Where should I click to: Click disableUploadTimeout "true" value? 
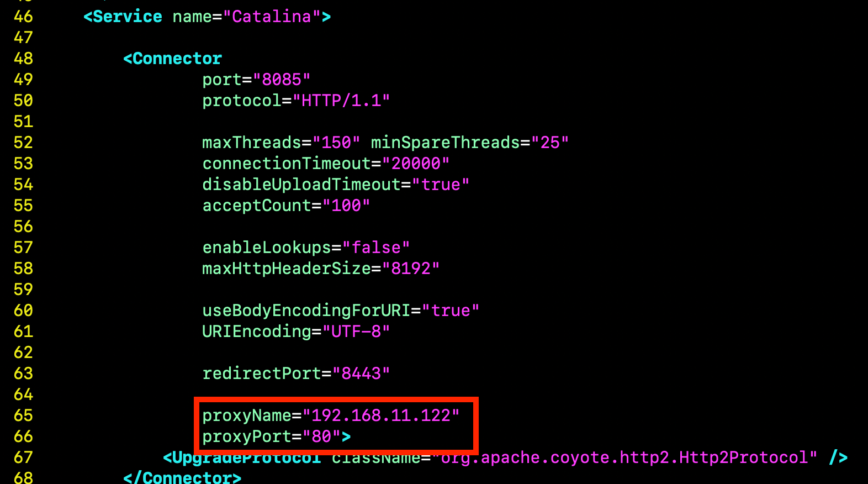441,185
